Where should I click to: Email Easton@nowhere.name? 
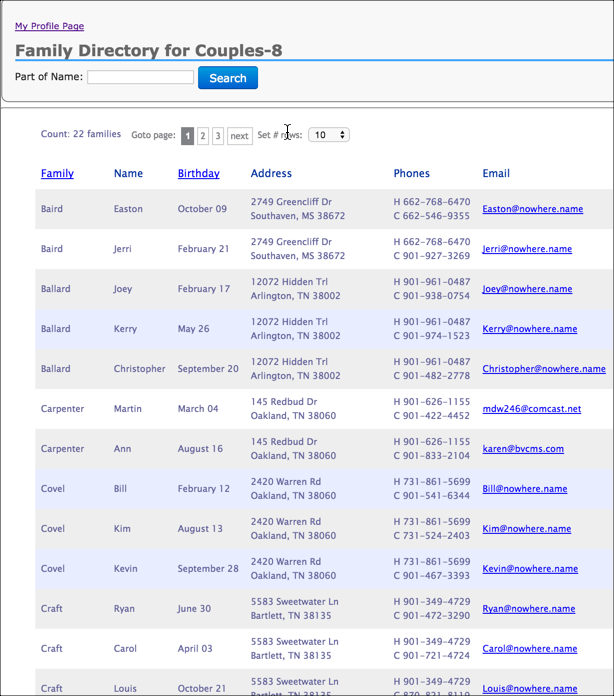pos(533,209)
